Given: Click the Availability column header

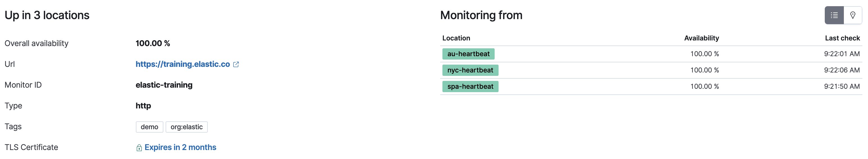Looking at the screenshot, I should coord(701,38).
